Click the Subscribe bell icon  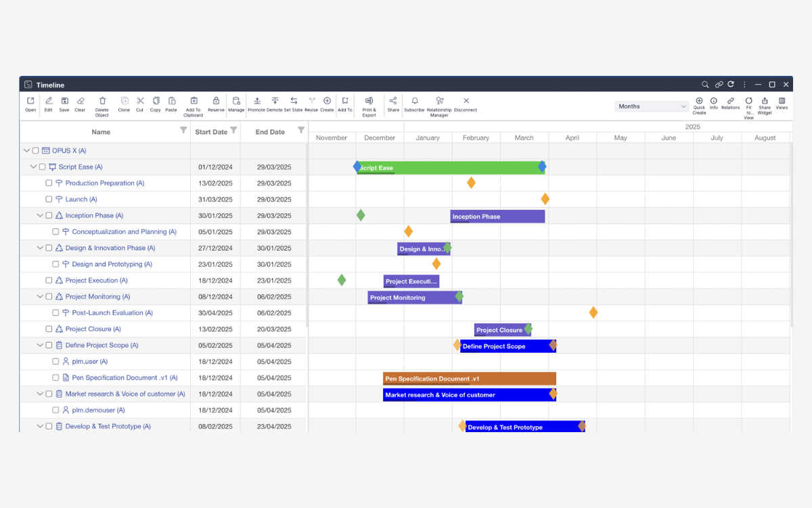414,101
